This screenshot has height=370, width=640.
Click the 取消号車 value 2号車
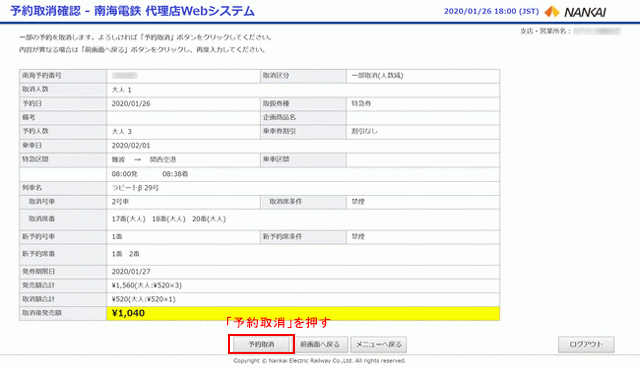click(120, 202)
